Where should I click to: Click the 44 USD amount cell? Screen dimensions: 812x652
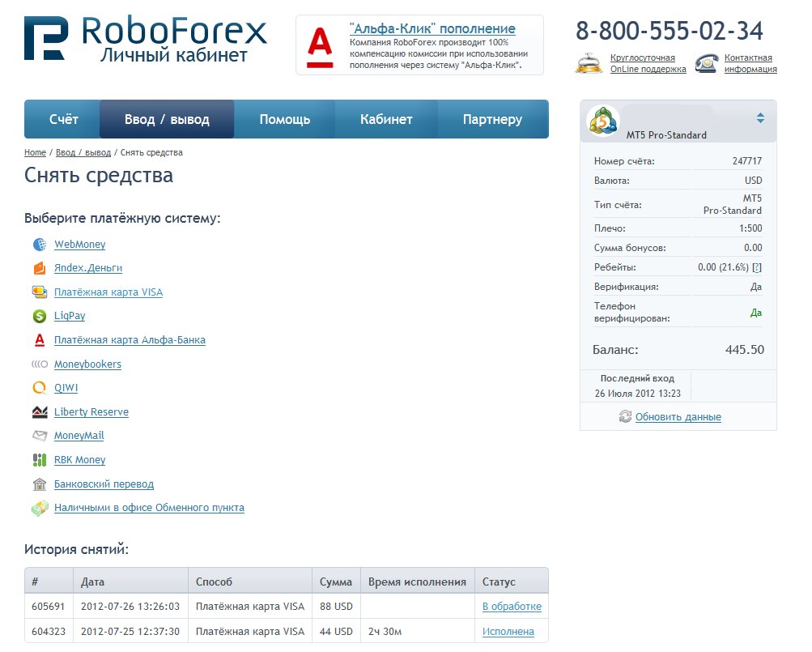pos(336,631)
